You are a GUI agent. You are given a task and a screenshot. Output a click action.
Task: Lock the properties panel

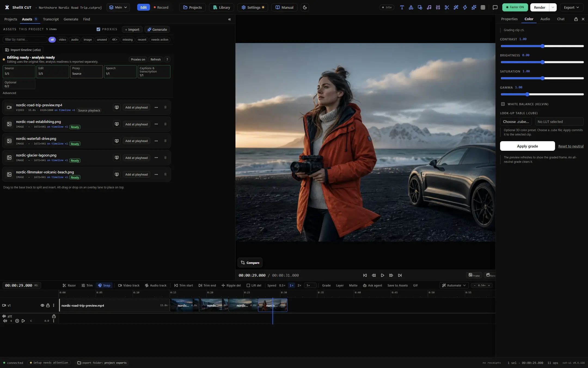(576, 19)
